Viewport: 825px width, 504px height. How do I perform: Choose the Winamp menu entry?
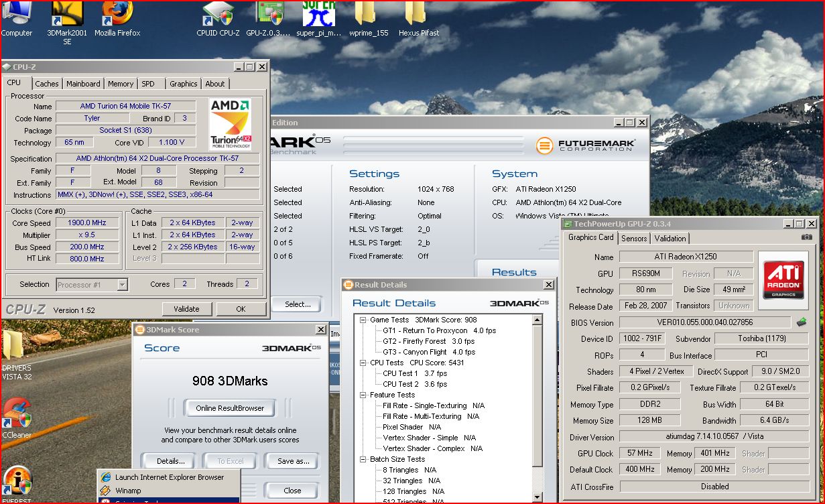[x=169, y=491]
